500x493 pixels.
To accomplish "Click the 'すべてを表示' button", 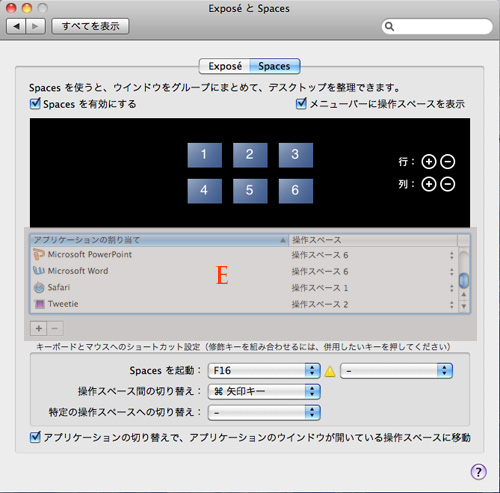I will tap(90, 26).
